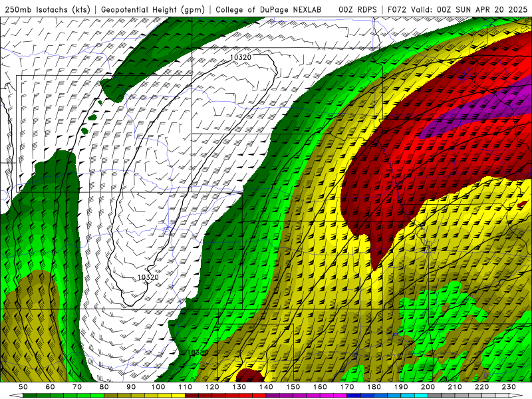This screenshot has width=532, height=399.
Task: Pick the olive swatch starting at 80
Action: pos(111,396)
